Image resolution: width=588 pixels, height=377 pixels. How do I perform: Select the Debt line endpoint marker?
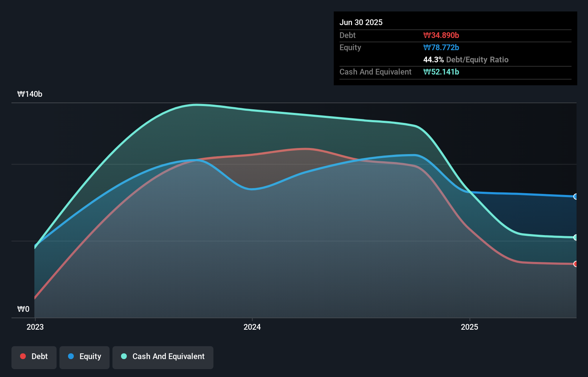click(575, 264)
